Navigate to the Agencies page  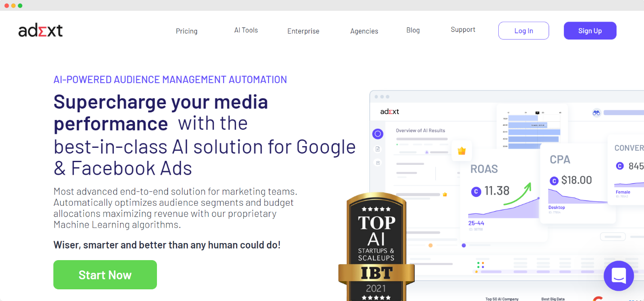pos(364,31)
